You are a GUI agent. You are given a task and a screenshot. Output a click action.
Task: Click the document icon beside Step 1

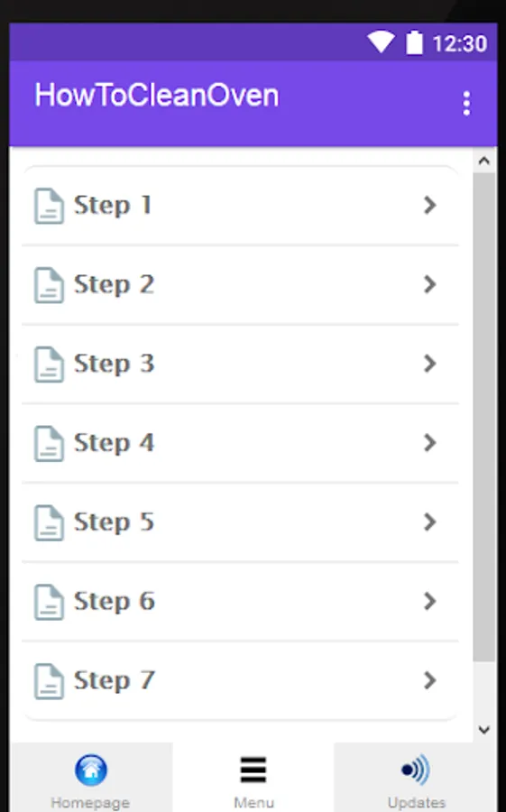[x=50, y=206]
